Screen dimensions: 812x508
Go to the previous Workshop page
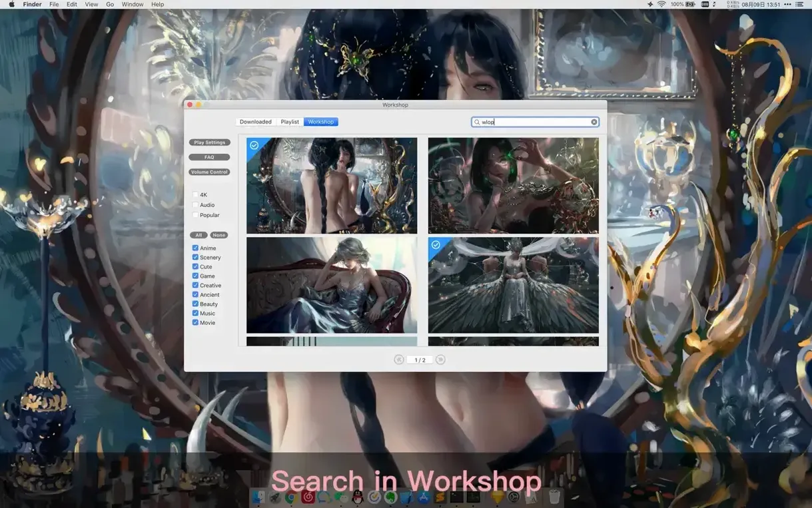(x=398, y=360)
